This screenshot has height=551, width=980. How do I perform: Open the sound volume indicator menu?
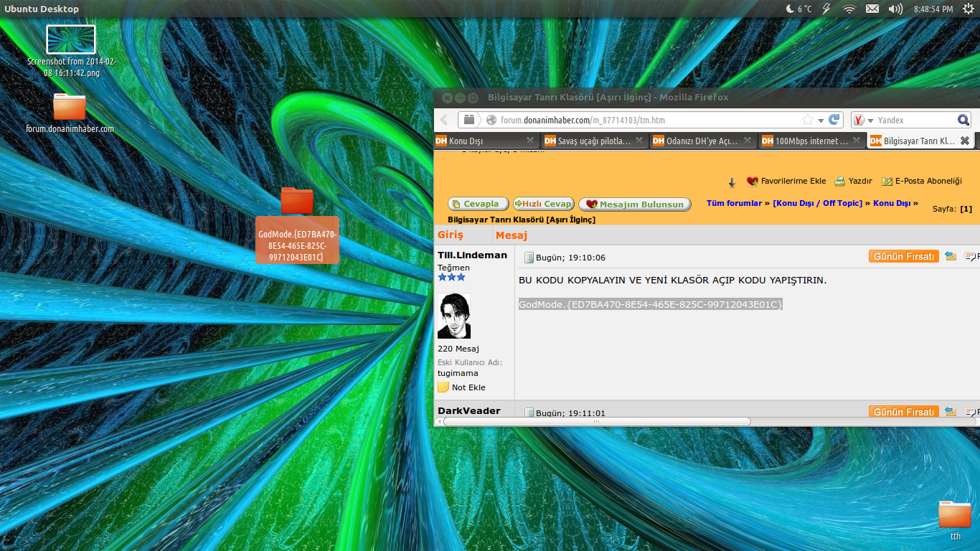895,9
